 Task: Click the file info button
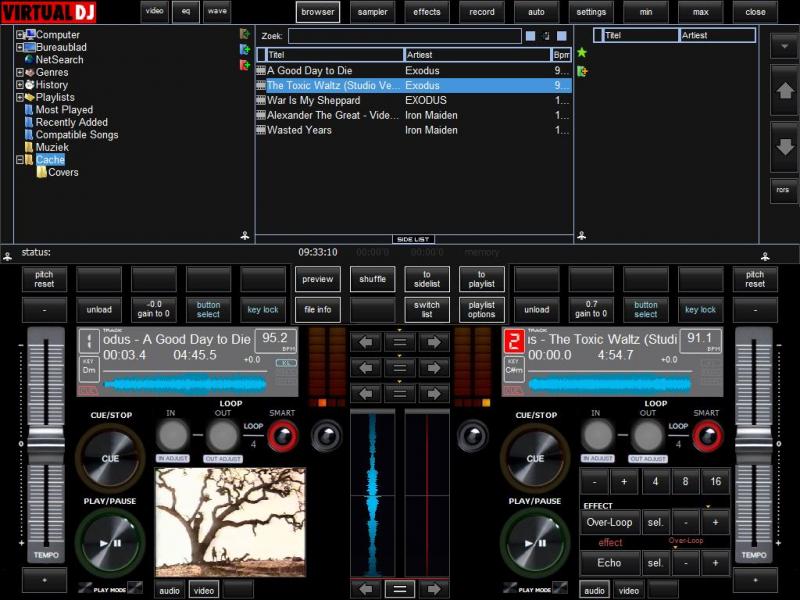317,310
